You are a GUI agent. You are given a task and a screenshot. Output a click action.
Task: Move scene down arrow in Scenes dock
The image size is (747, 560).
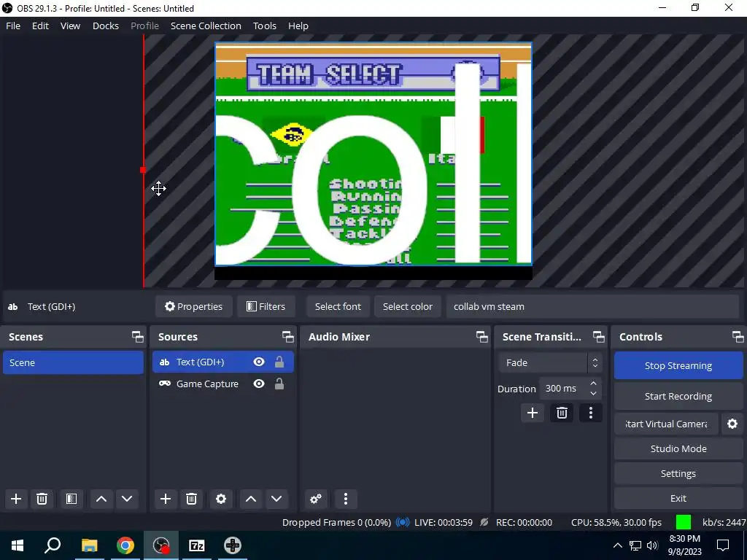click(x=127, y=499)
